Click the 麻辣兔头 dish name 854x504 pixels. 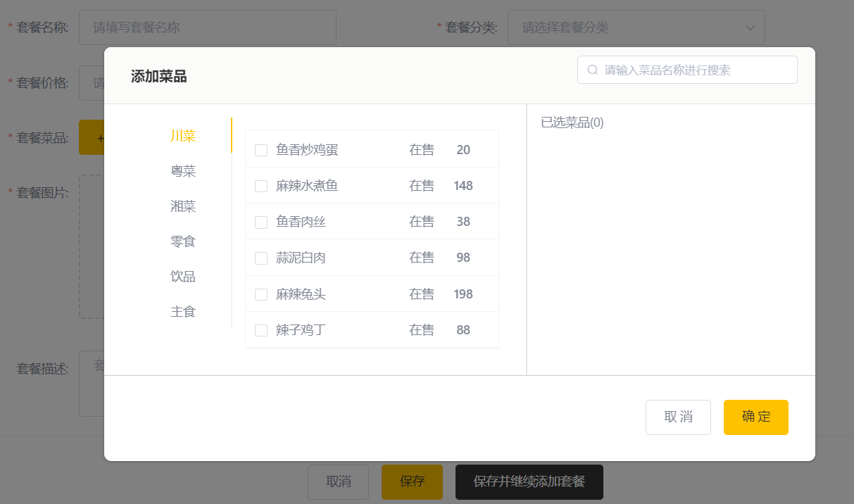[301, 294]
